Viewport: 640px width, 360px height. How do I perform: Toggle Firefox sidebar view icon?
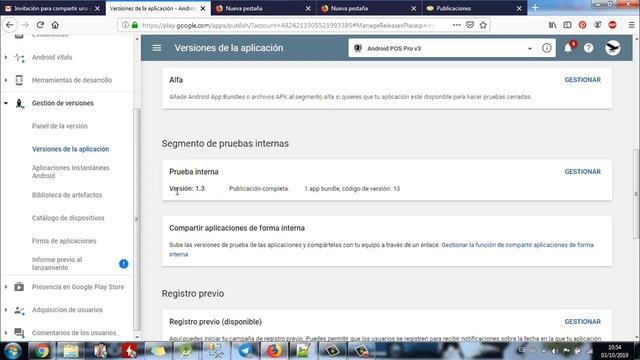coord(567,25)
